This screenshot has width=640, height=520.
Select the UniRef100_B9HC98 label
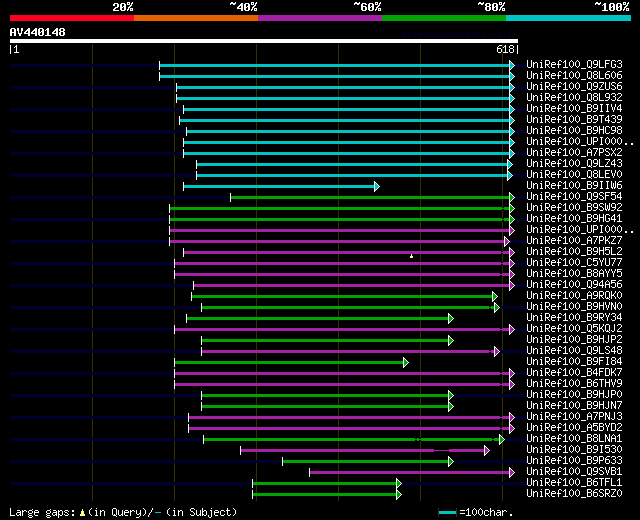[574, 131]
